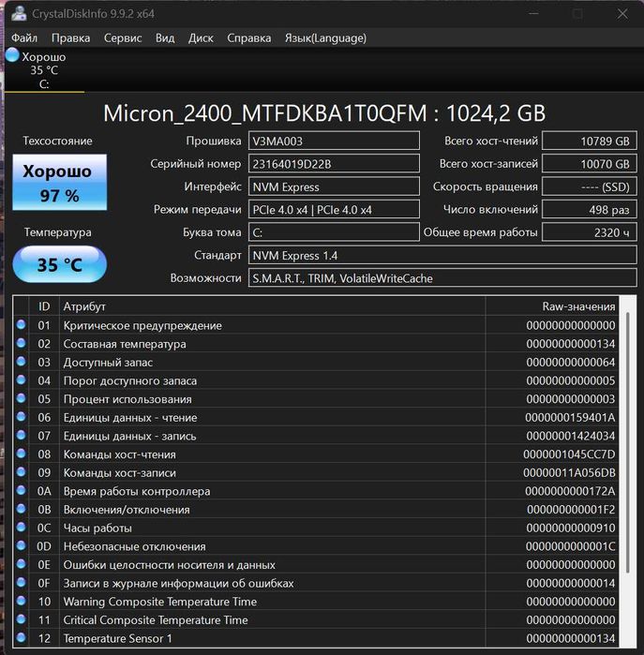
Task: Select the Критическое предупреждение attribute text
Action: click(x=142, y=325)
